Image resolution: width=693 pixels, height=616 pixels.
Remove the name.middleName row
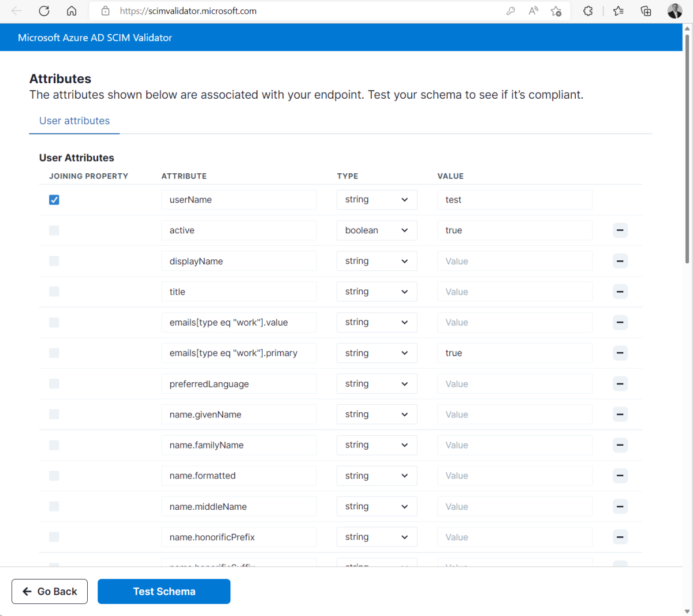coord(620,506)
